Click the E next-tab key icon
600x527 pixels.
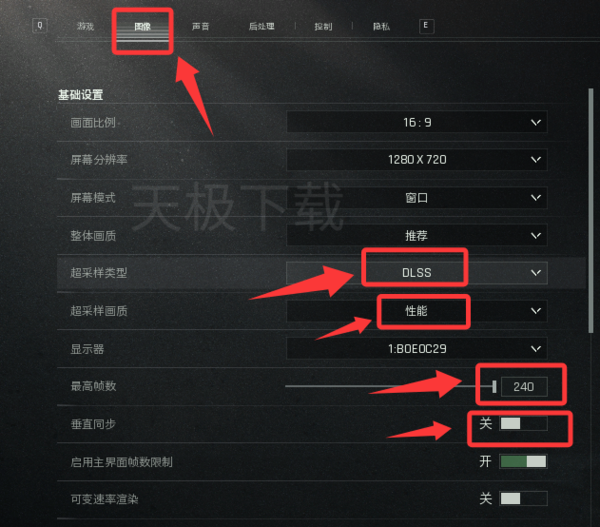tap(426, 26)
